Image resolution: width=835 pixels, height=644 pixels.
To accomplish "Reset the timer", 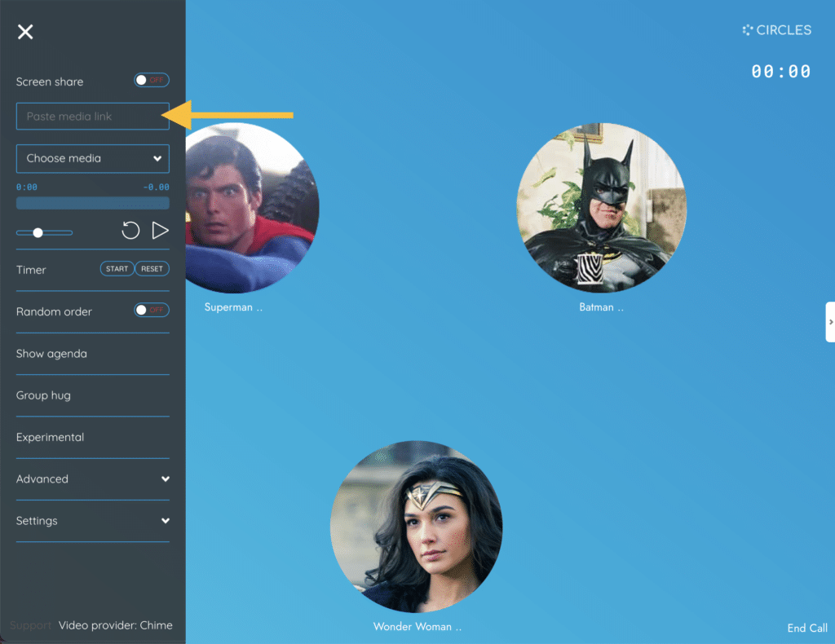I will click(x=152, y=269).
